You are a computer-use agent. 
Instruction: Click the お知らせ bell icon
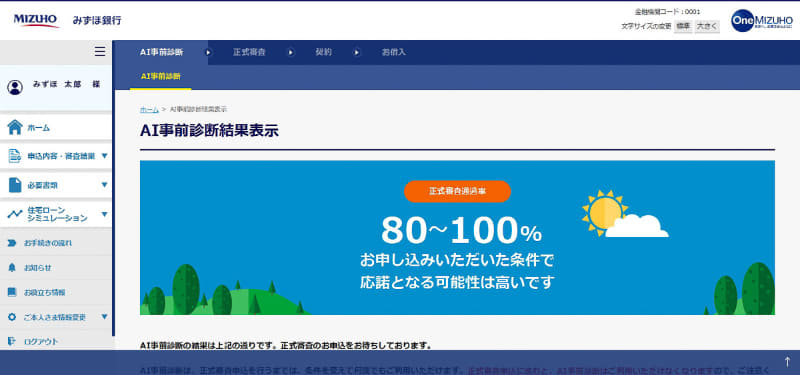point(12,267)
